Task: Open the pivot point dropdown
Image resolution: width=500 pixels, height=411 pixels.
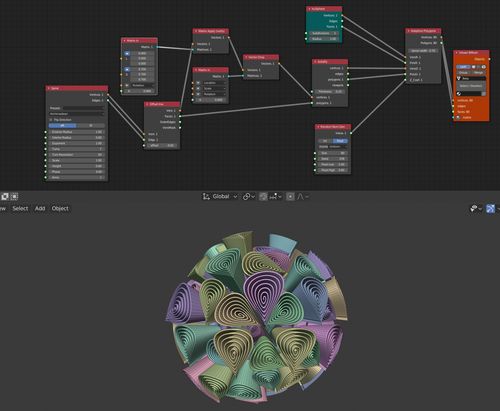Action: 249,197
